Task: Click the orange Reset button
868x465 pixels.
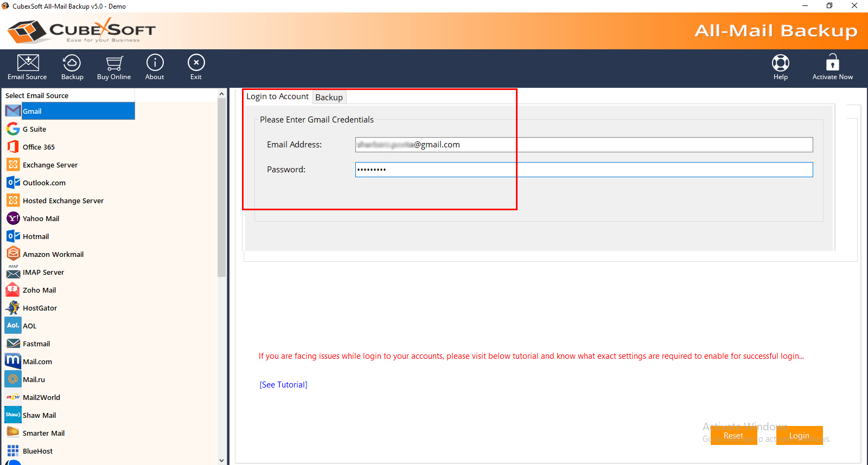Action: [733, 435]
